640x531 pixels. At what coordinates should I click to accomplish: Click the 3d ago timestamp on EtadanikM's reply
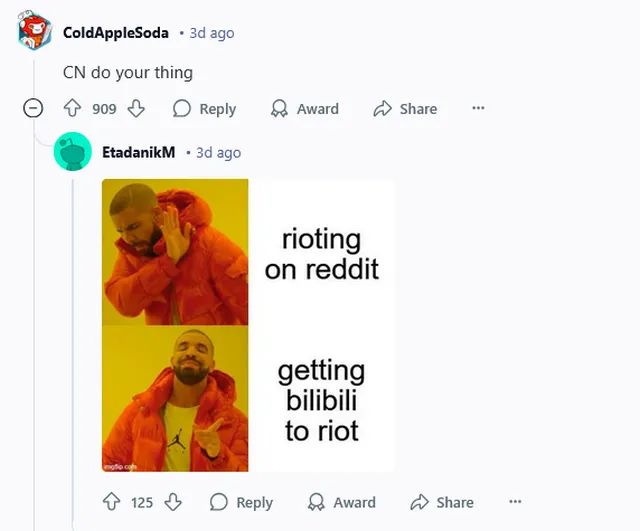[x=219, y=153]
